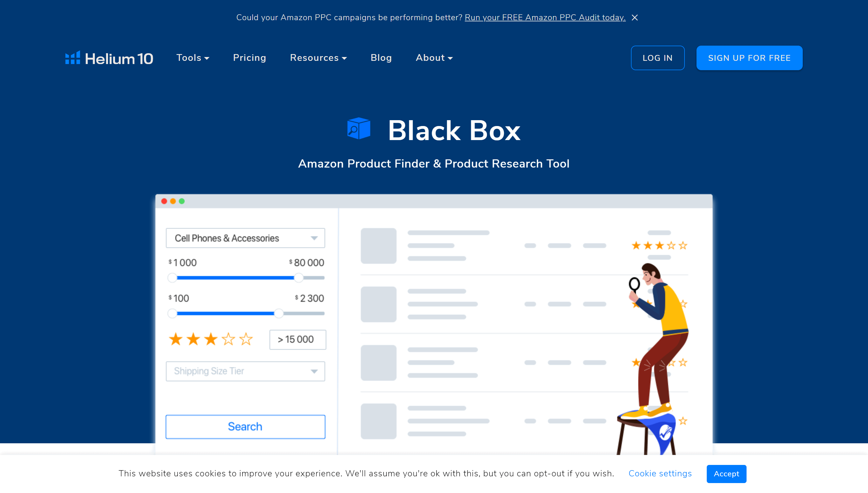The width and height of the screenshot is (868, 493).
Task: Accept the cookie notice
Action: pyautogui.click(x=726, y=474)
